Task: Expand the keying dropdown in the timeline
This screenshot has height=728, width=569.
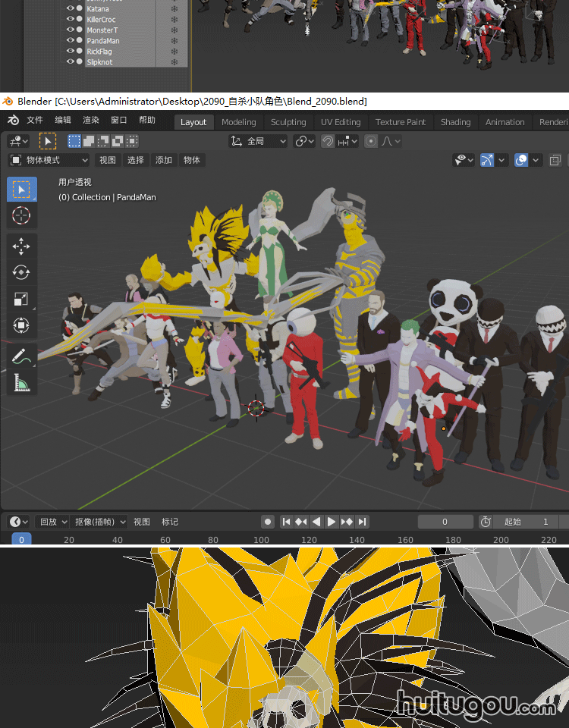Action: pyautogui.click(x=100, y=522)
